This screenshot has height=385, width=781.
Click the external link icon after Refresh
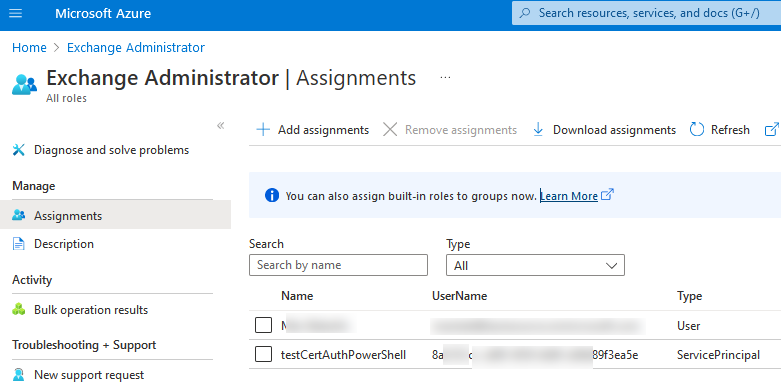[771, 130]
